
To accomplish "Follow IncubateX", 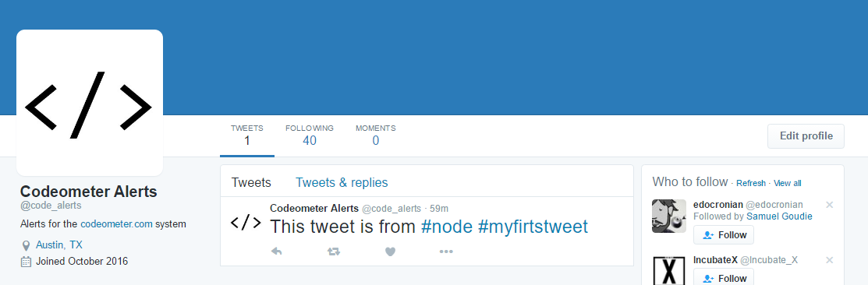I will point(724,278).
